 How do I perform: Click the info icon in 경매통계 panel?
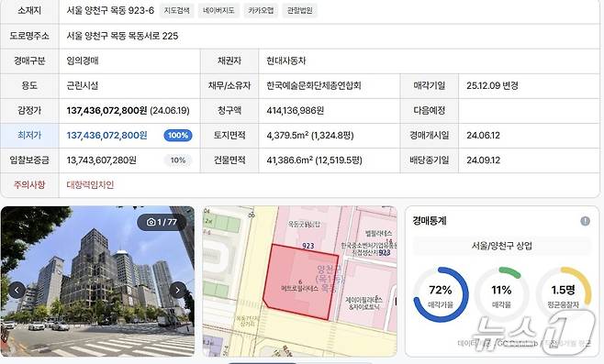(585, 221)
